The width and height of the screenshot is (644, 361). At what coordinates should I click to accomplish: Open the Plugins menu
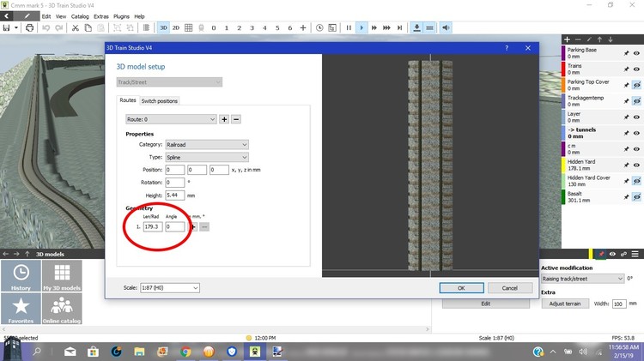[120, 16]
